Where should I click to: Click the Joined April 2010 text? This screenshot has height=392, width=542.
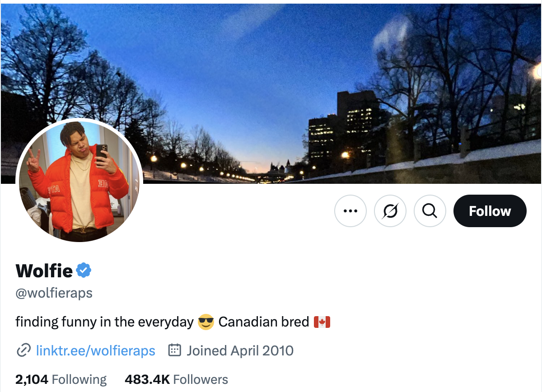pos(240,350)
